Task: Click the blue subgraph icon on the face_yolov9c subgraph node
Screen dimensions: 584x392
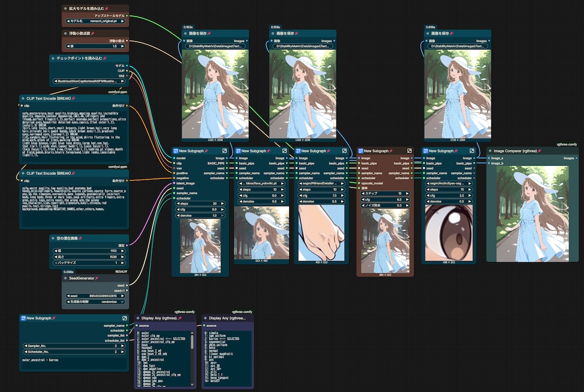Action: [x=238, y=150]
